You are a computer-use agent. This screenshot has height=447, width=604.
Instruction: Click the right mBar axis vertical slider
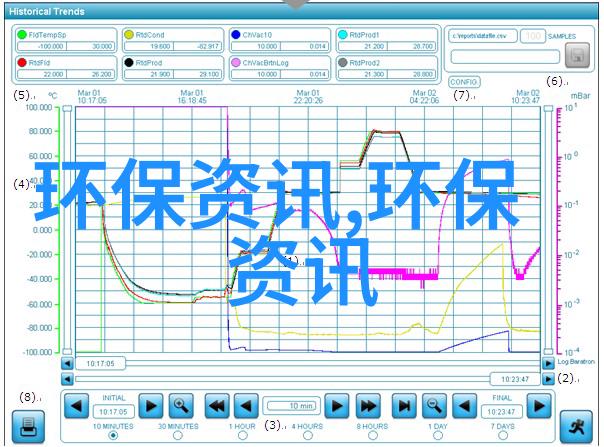click(x=548, y=230)
